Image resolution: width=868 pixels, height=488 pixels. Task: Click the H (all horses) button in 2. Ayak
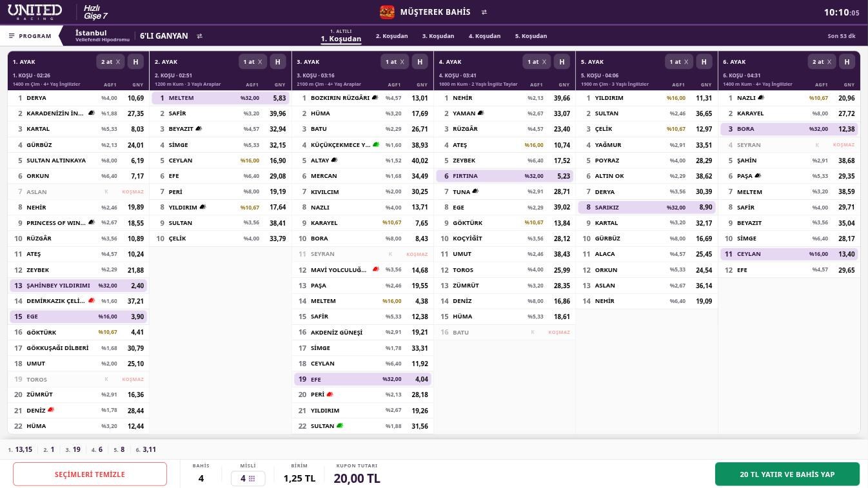[x=278, y=62]
